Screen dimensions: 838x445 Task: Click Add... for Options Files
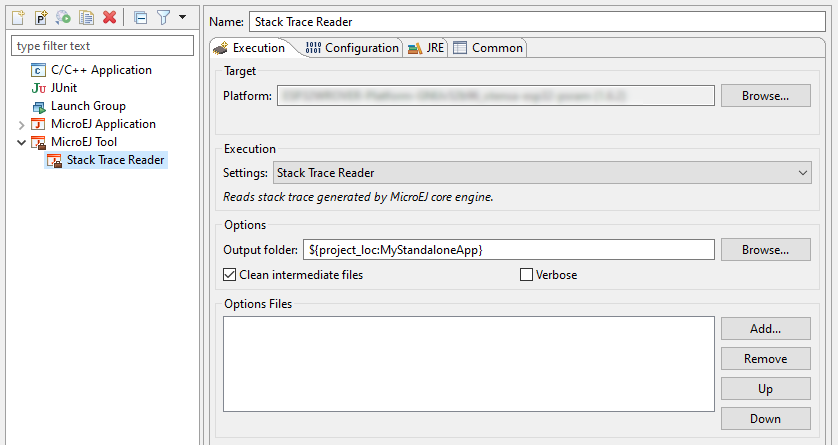click(x=765, y=328)
